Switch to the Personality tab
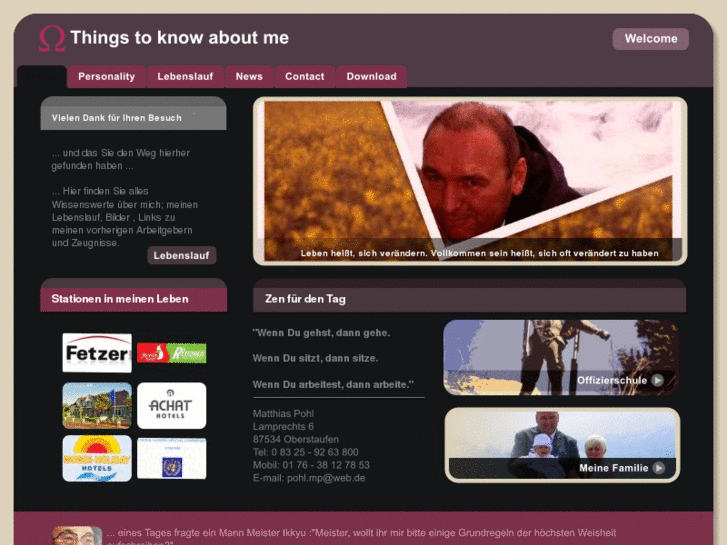 point(107,77)
